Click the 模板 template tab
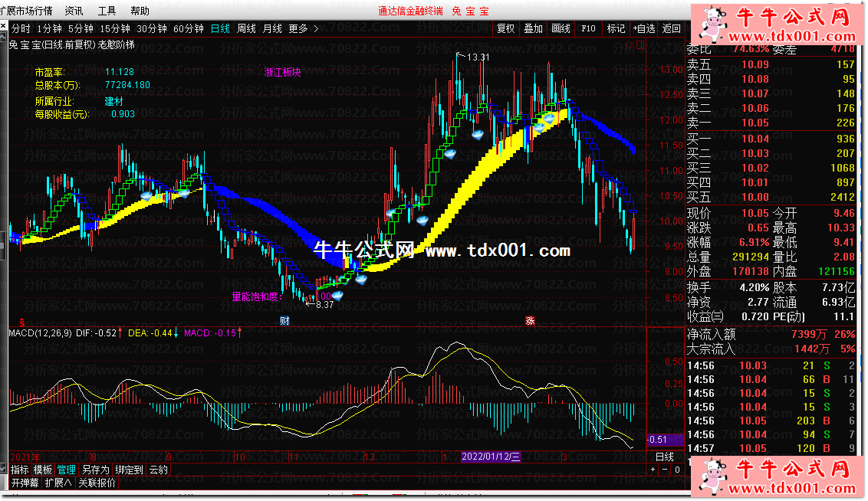Image resolution: width=868 pixels, height=501 pixels. point(43,470)
